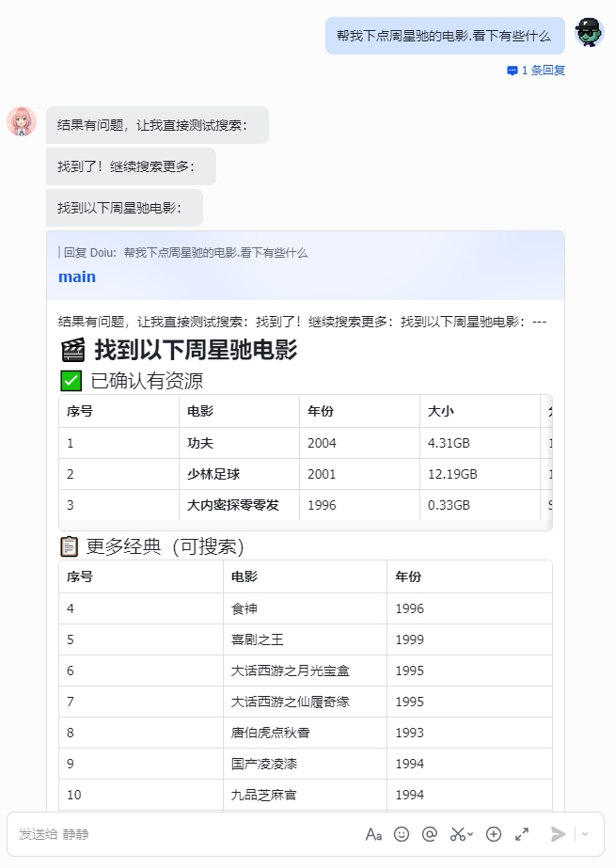Click the year '2004' cell
The image size is (615, 868).
pos(360,443)
